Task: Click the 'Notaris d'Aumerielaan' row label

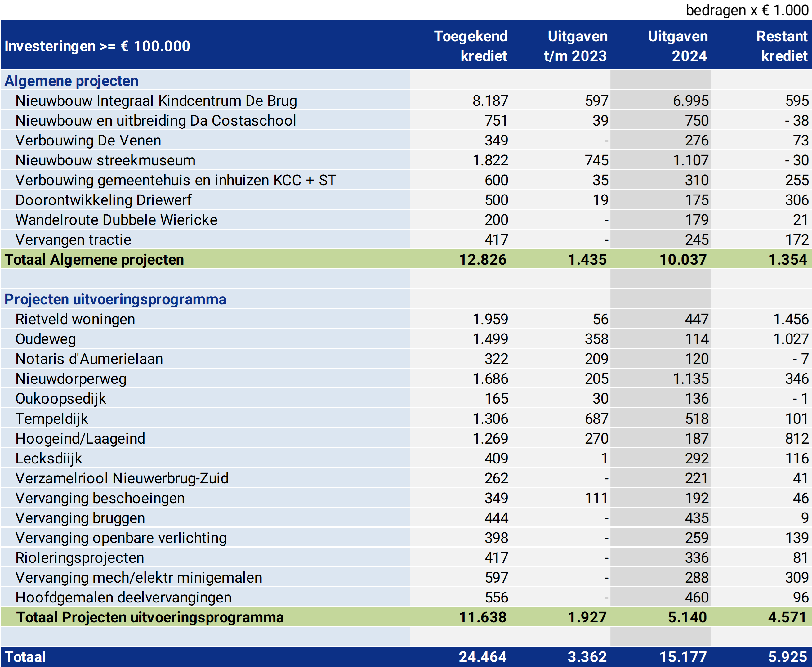Action: tap(89, 359)
